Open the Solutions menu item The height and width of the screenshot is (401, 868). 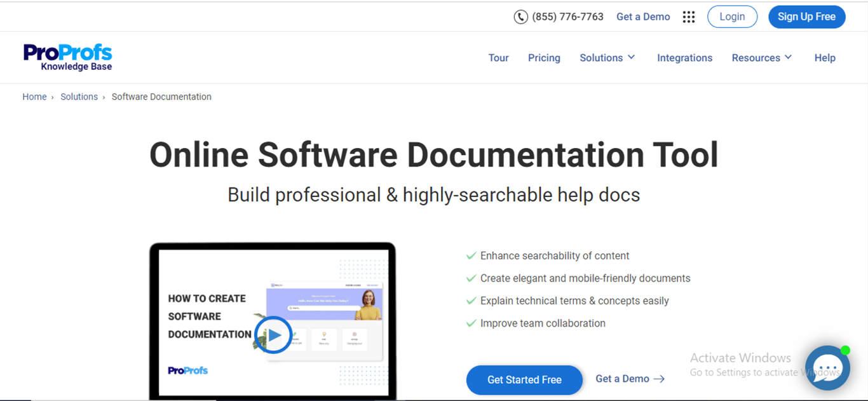[x=601, y=58]
